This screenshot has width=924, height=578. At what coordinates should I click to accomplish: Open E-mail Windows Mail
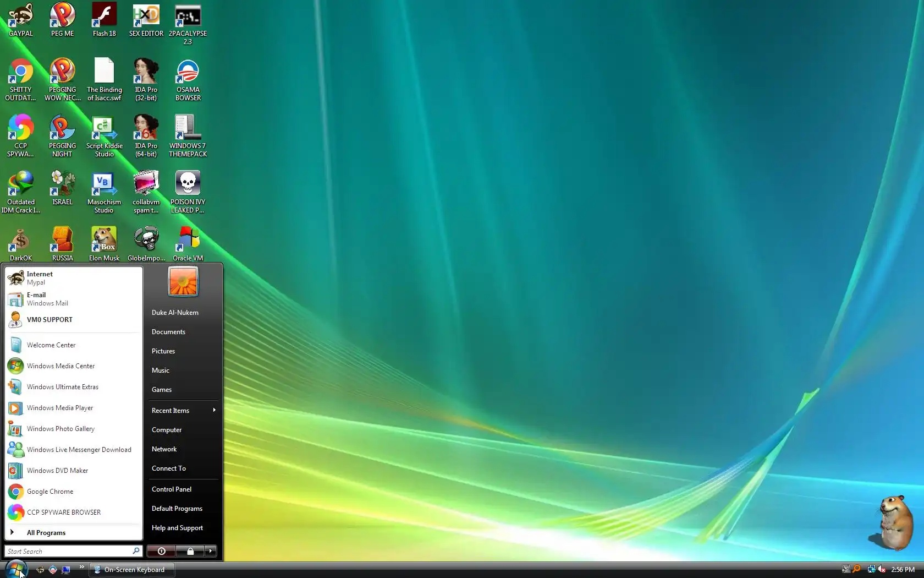[x=74, y=299]
